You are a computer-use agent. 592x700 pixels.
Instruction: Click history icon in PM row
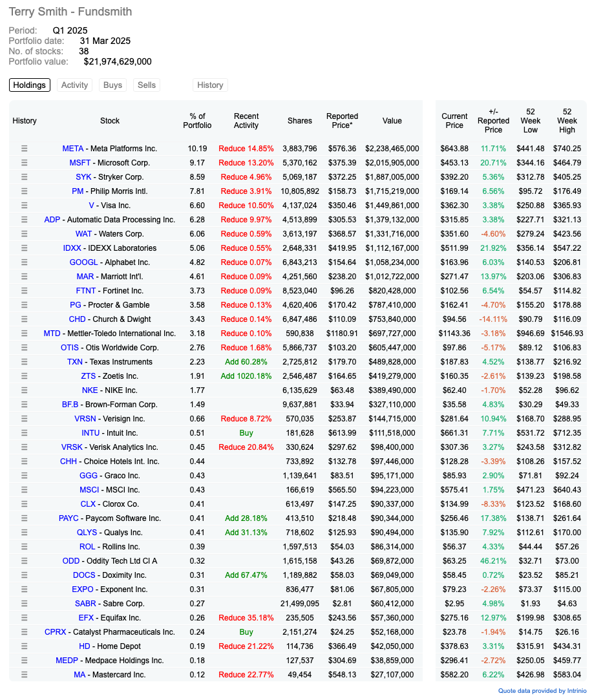[24, 191]
